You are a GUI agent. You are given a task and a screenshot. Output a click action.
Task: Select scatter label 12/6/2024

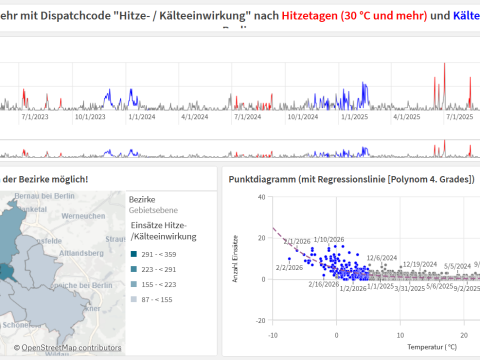click(x=382, y=258)
